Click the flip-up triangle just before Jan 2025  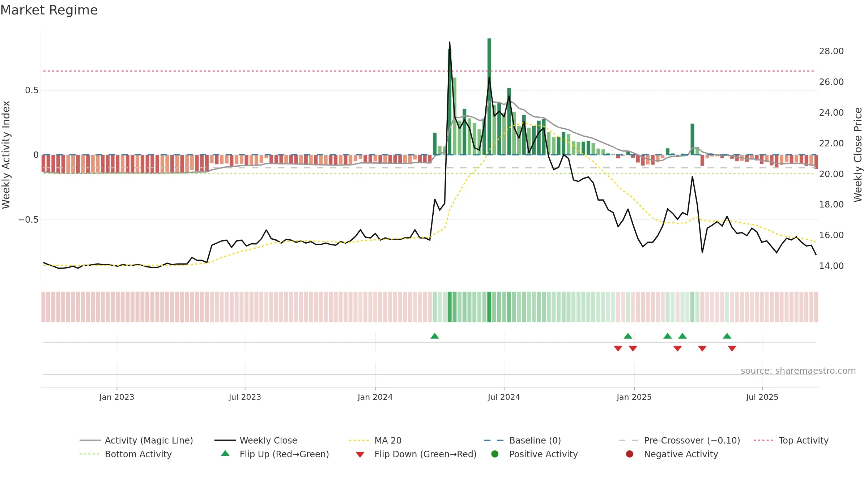[x=628, y=336]
